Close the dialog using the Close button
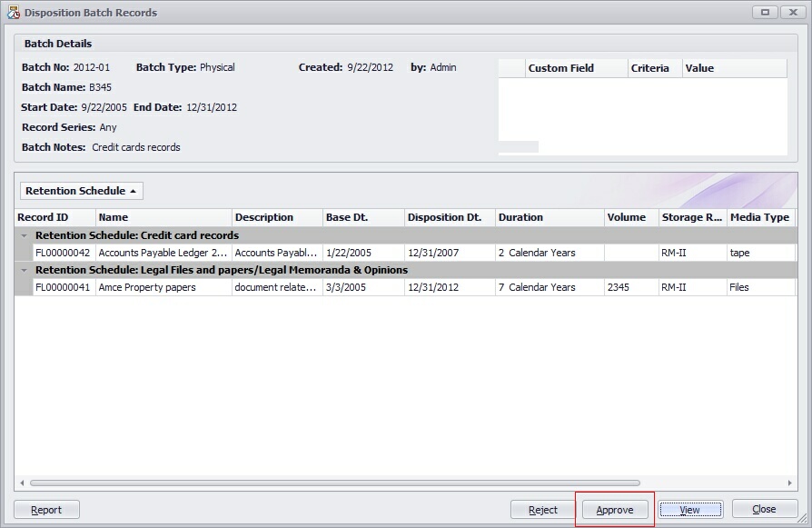 click(764, 510)
